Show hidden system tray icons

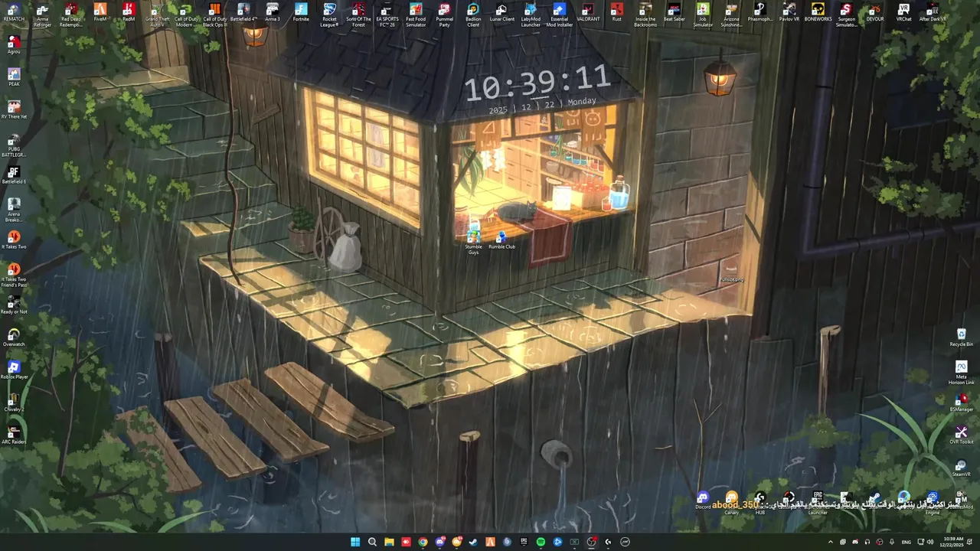pos(831,542)
